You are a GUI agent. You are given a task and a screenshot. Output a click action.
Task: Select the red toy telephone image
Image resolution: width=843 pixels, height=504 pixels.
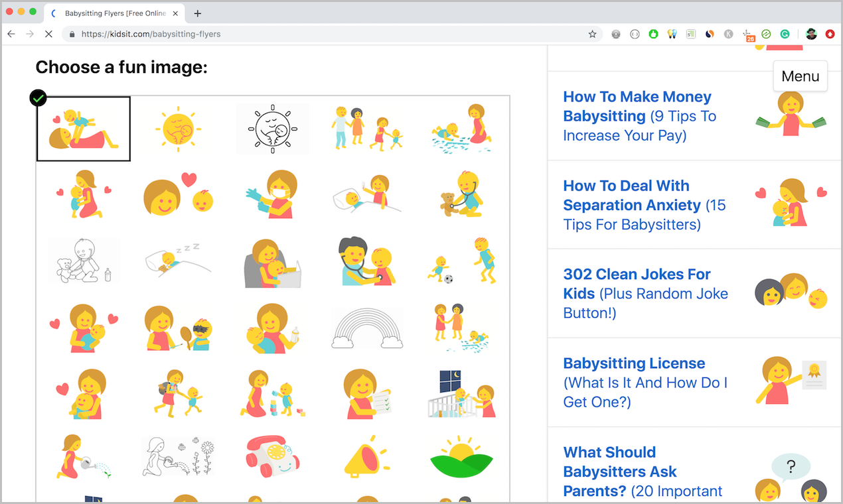point(273,456)
